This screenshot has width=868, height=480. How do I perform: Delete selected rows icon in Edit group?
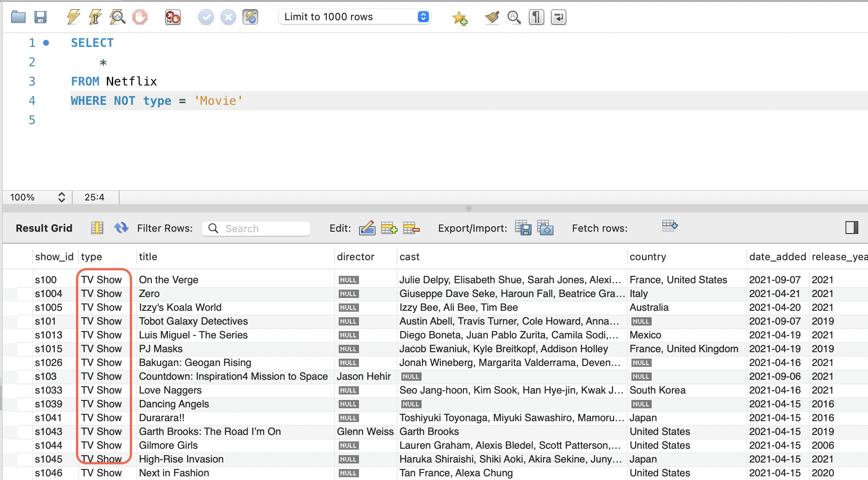[411, 228]
